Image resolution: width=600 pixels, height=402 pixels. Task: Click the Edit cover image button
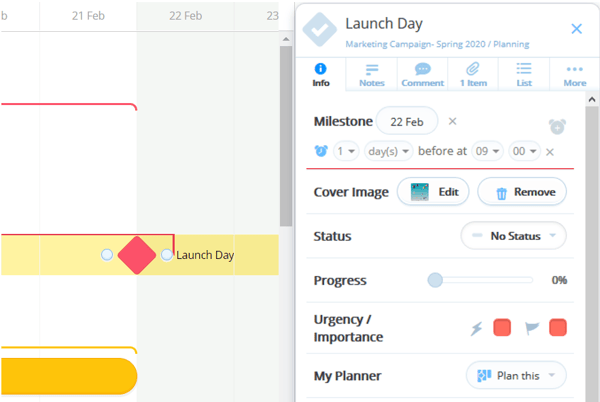pos(433,192)
